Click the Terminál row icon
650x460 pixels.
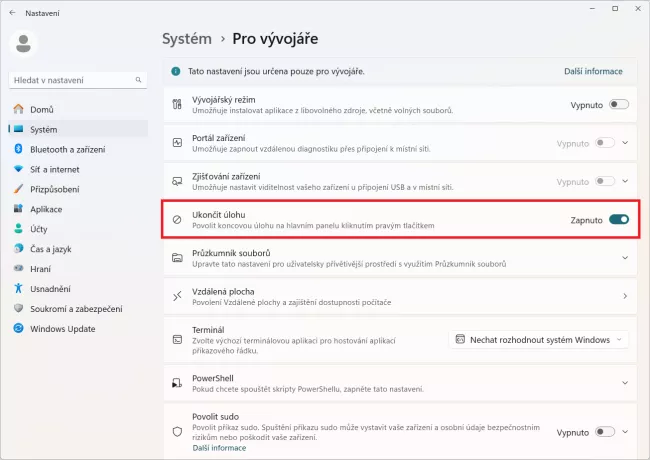pyautogui.click(x=177, y=340)
